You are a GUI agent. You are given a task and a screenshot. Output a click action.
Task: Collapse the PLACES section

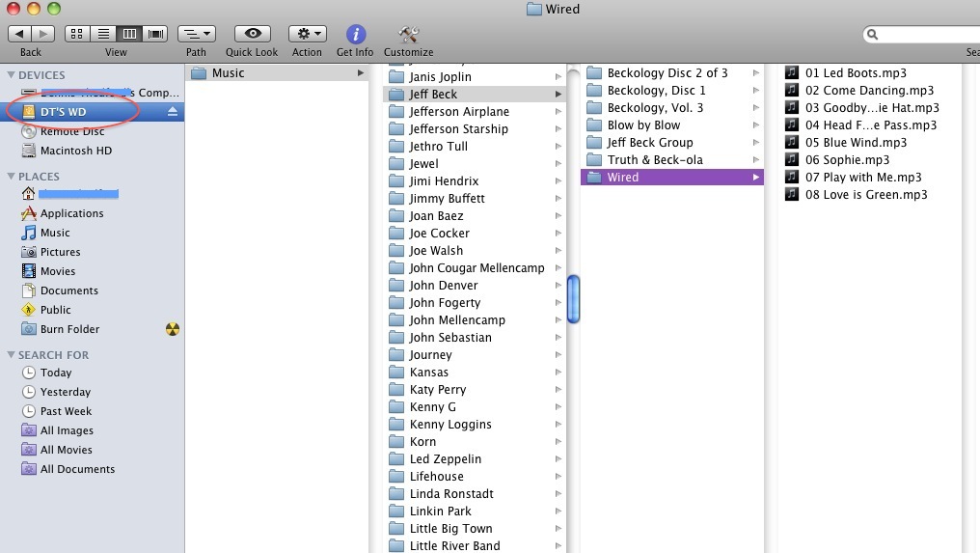[x=11, y=176]
